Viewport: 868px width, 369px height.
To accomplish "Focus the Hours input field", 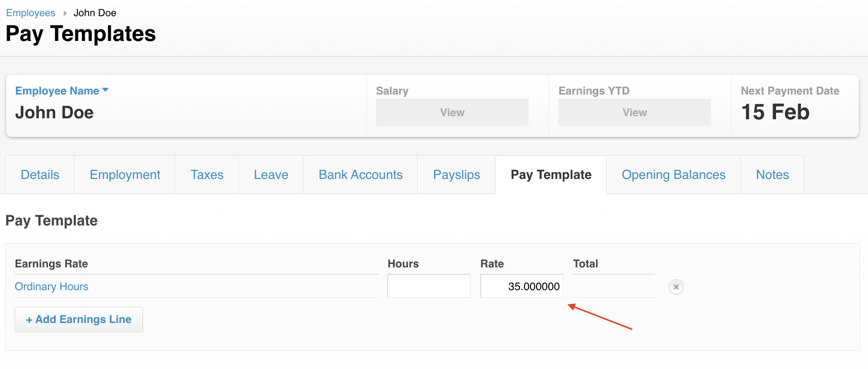I will [428, 286].
